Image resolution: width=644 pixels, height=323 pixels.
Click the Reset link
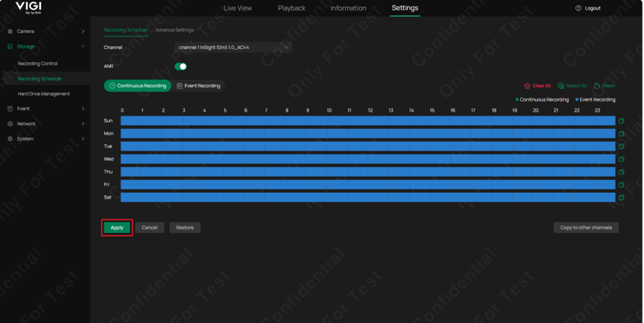click(x=609, y=86)
